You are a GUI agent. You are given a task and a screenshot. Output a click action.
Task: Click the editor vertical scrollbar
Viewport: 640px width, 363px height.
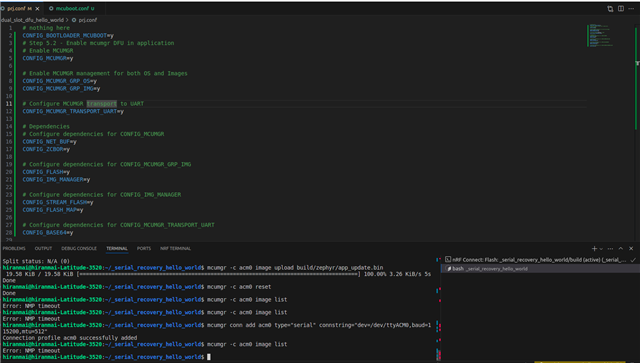(637, 78)
